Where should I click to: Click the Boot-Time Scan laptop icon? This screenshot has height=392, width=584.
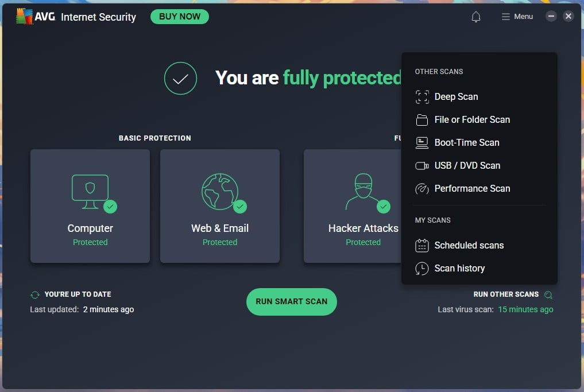(422, 143)
